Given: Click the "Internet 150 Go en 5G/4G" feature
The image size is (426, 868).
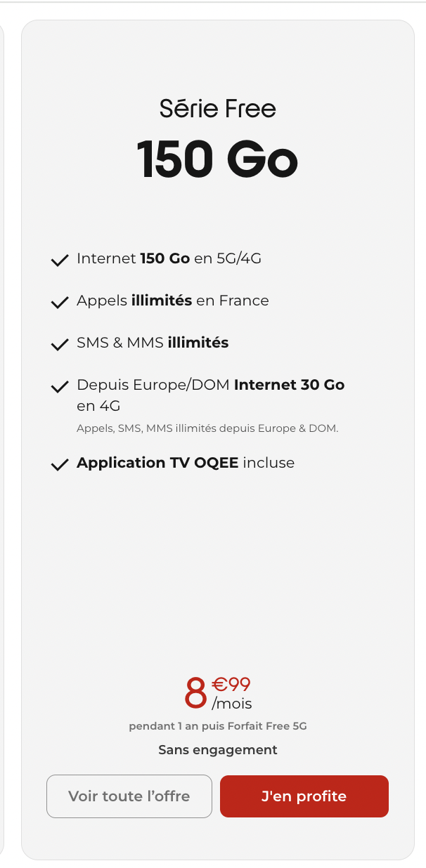Looking at the screenshot, I should [169, 258].
